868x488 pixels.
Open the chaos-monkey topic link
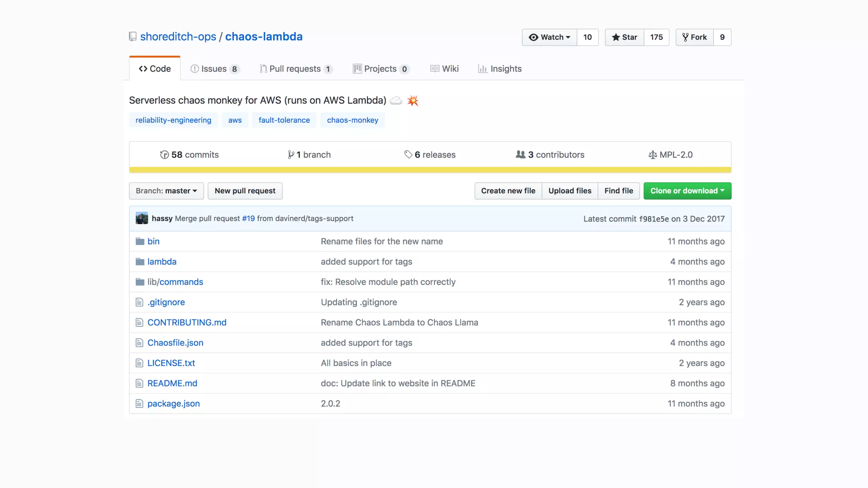[352, 120]
